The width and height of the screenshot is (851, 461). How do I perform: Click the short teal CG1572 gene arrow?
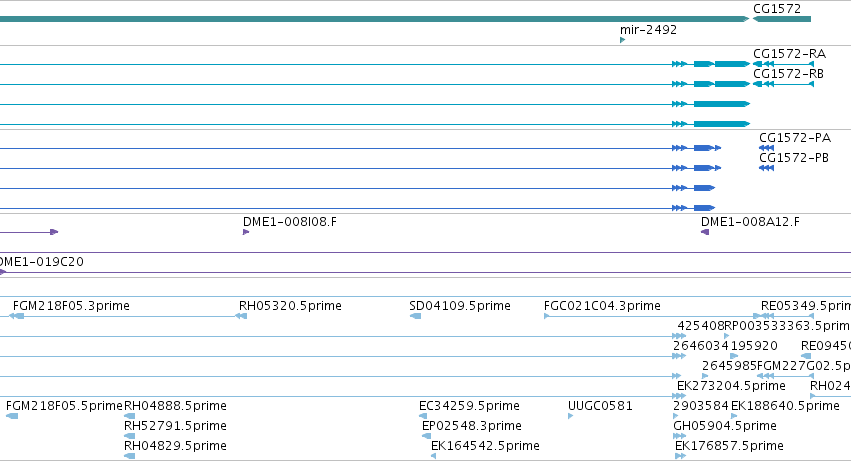click(782, 19)
